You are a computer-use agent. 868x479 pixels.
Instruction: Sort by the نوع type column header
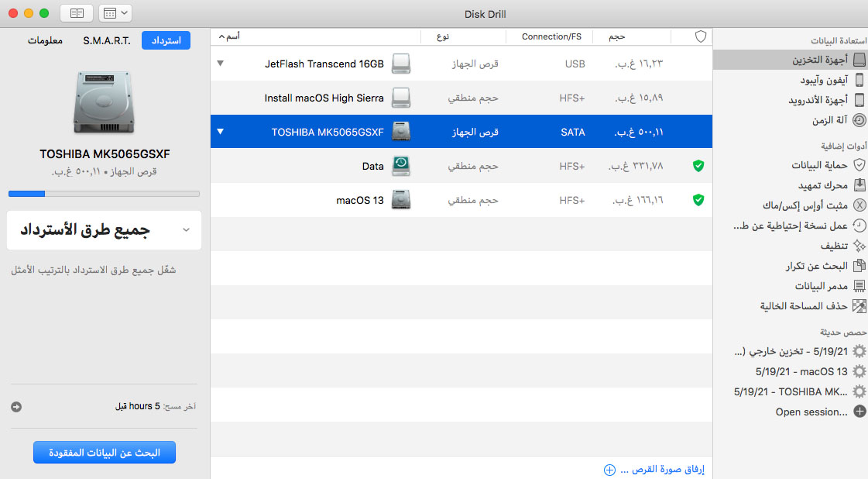tap(442, 36)
